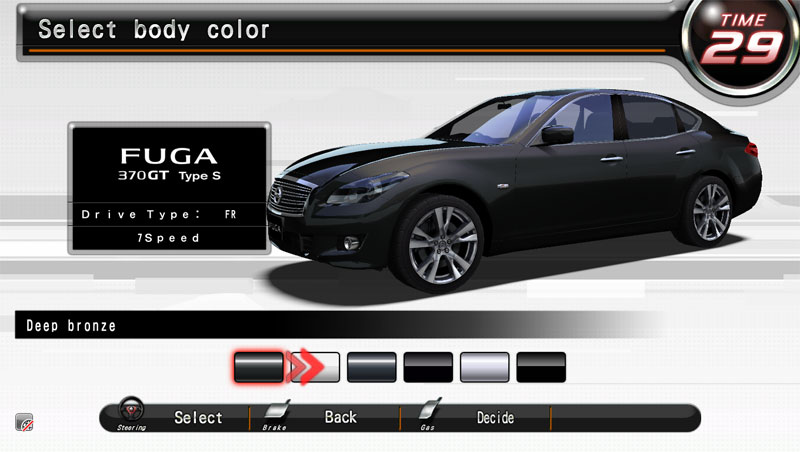Image resolution: width=800 pixels, height=452 pixels.
Task: Select the light silver color swatch
Action: coord(485,367)
